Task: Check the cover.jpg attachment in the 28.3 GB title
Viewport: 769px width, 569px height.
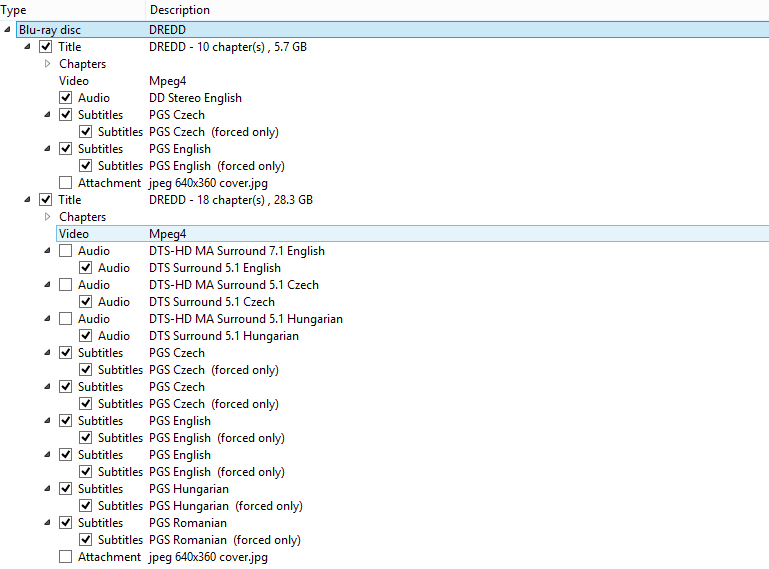Action: click(x=66, y=557)
